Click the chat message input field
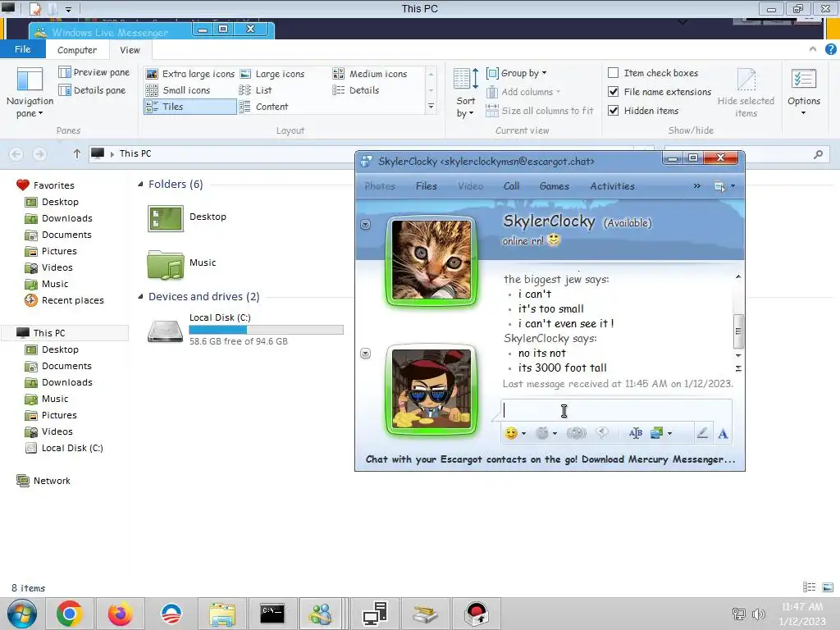This screenshot has width=840, height=630. coord(616,410)
